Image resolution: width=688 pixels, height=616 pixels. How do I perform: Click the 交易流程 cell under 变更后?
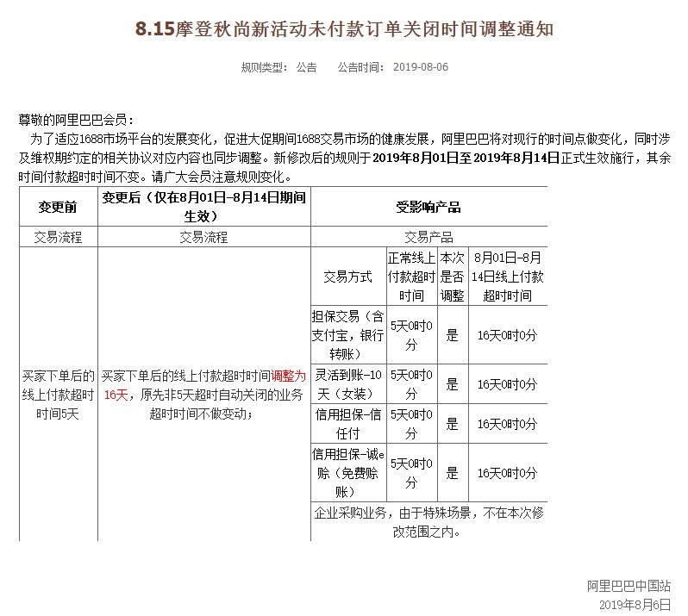(204, 237)
